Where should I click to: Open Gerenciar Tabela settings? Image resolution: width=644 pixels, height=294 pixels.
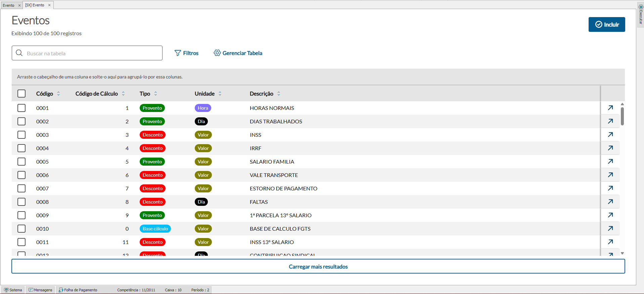click(x=238, y=53)
